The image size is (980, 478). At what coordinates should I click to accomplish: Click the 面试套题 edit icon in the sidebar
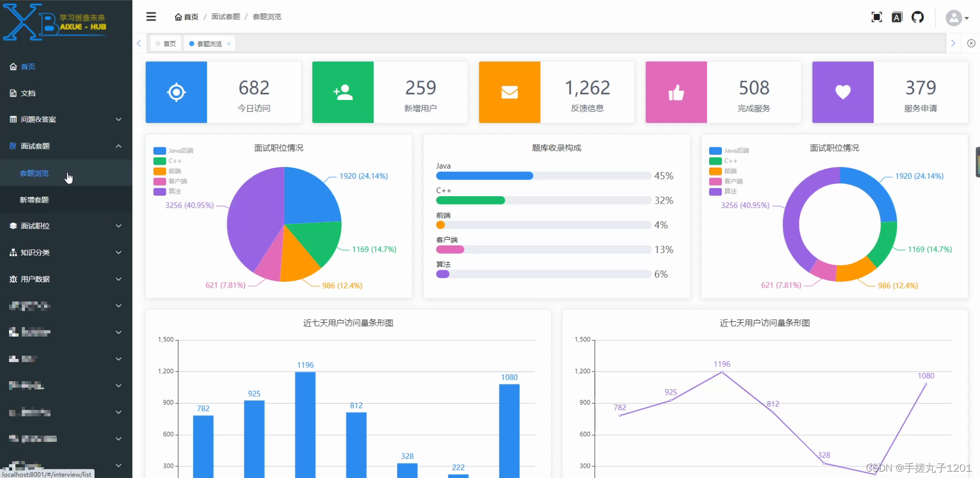click(13, 146)
